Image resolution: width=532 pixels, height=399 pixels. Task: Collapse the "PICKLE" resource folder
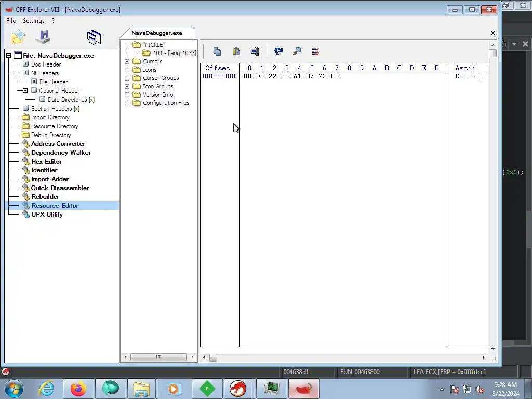[127, 45]
